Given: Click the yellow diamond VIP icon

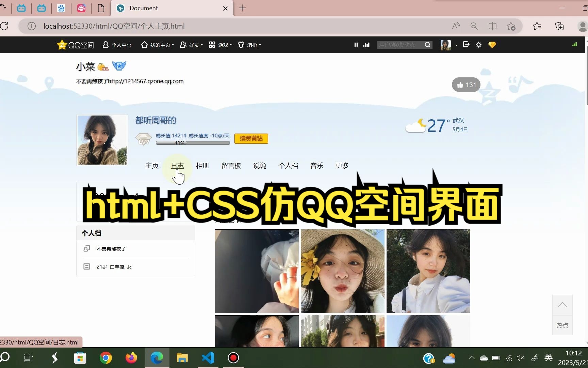Looking at the screenshot, I should (x=492, y=45).
